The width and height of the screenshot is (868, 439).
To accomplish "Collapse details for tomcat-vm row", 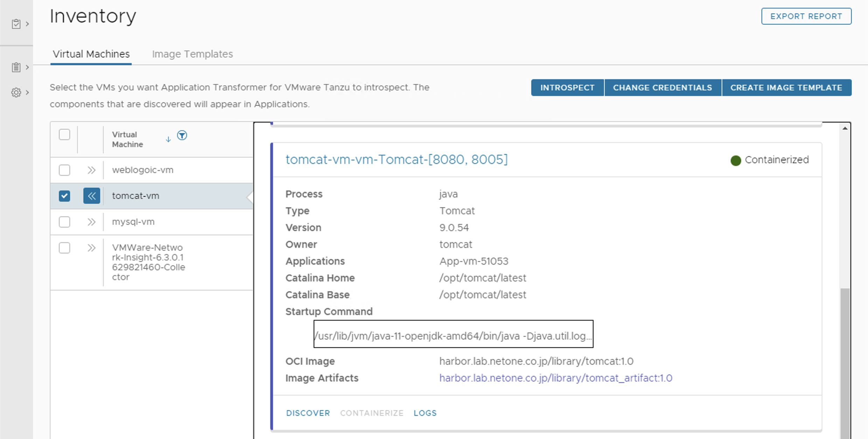I will click(92, 196).
